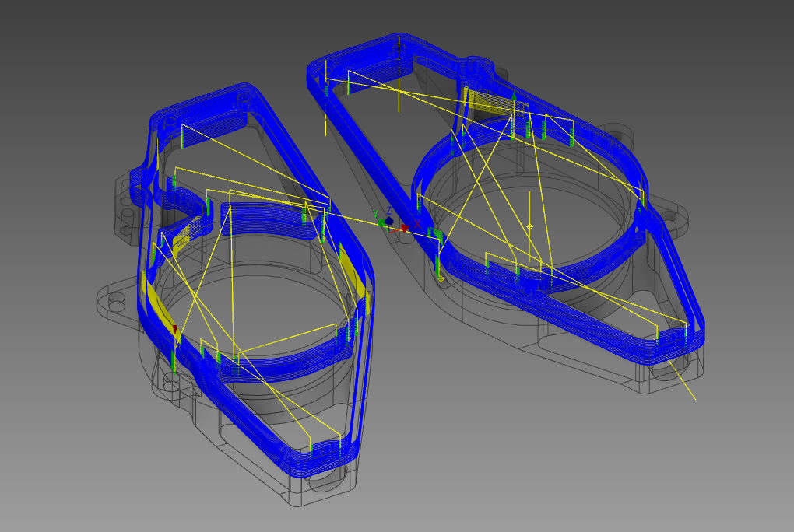Click the yellow diamond marker below the origin

[x=441, y=278]
